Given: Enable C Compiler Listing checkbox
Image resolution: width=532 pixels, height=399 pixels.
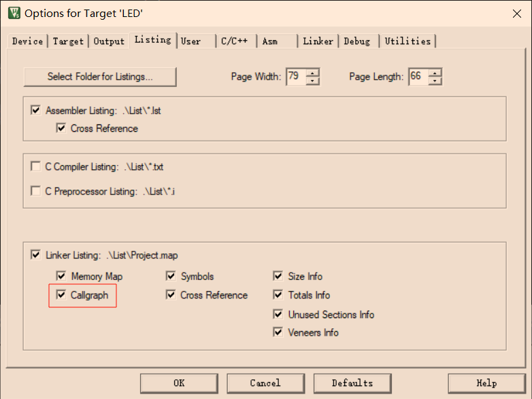Looking at the screenshot, I should pos(35,167).
